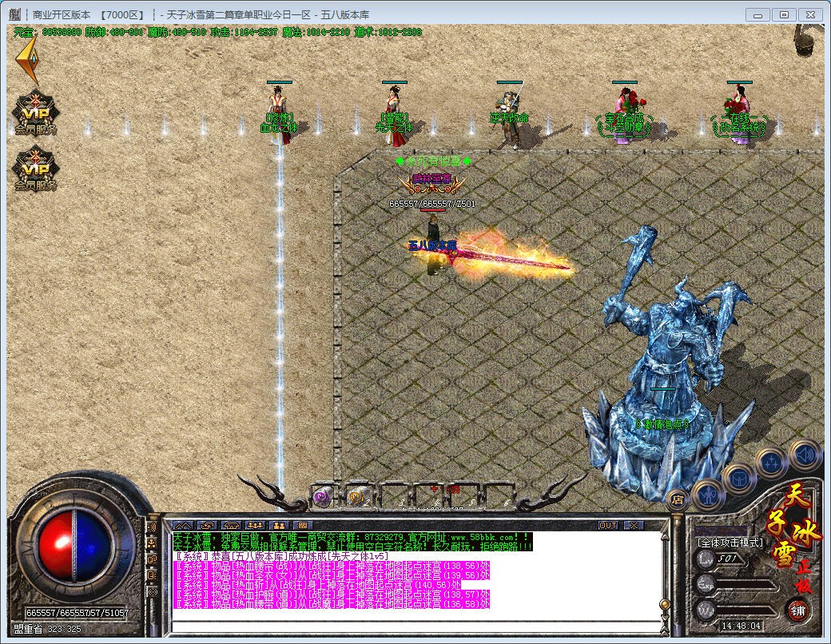This screenshot has width=831, height=644.
Task: Click the third chat bar icon
Action: (231, 525)
